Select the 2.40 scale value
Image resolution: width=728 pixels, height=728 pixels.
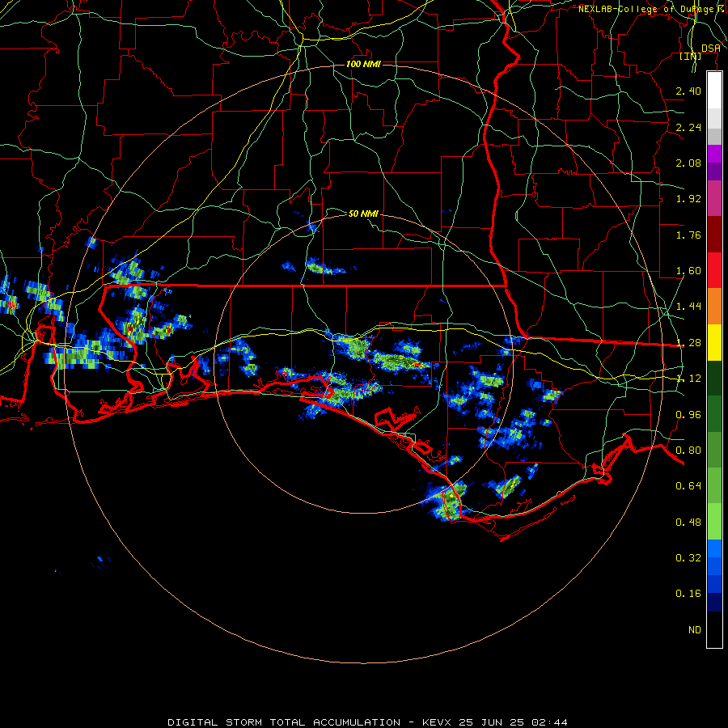click(x=688, y=91)
